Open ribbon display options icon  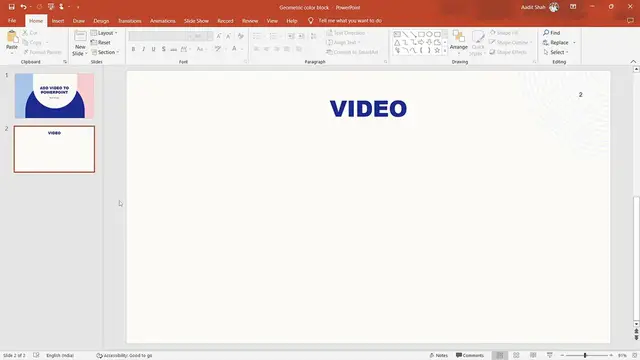573,7
